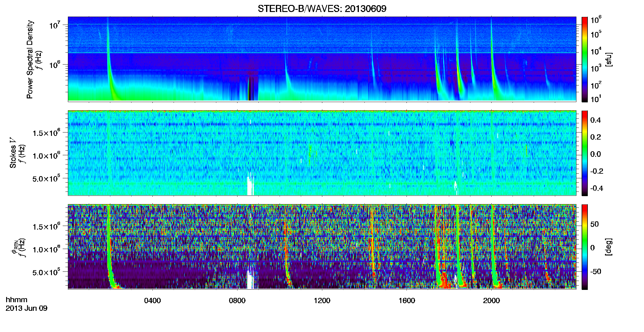The image size is (644, 332).
Task: Click the date label 2013 Jun 09
Action: (26, 308)
